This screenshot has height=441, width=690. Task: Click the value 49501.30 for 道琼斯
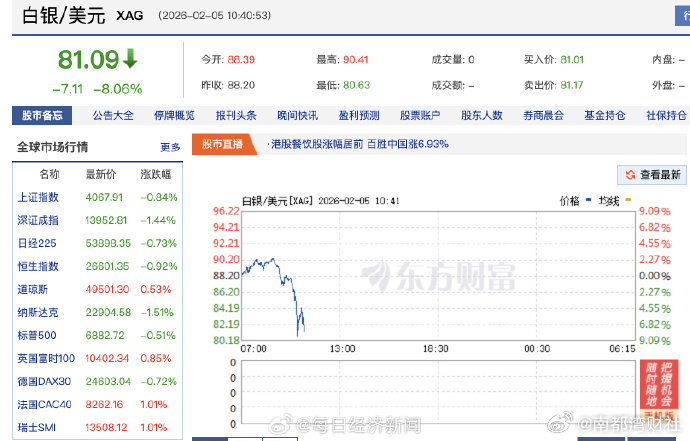(x=107, y=289)
